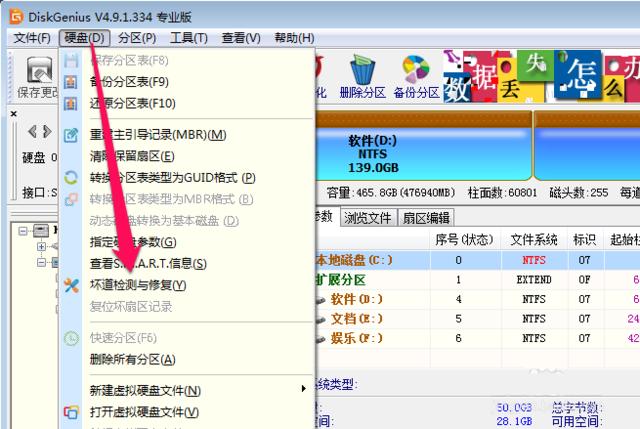Select 坏道检测与修复(Y)
This screenshot has width=640, height=429.
(x=138, y=285)
